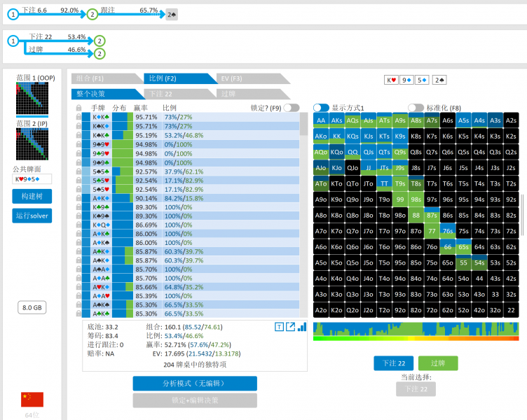Viewport: 527px width, 420px height.
Task: Toggle the 显示方式1 display switch
Action: [321, 108]
